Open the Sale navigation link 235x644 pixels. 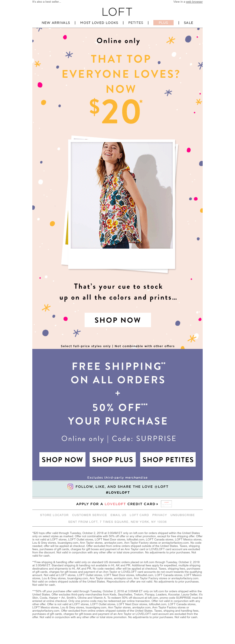coord(189,23)
